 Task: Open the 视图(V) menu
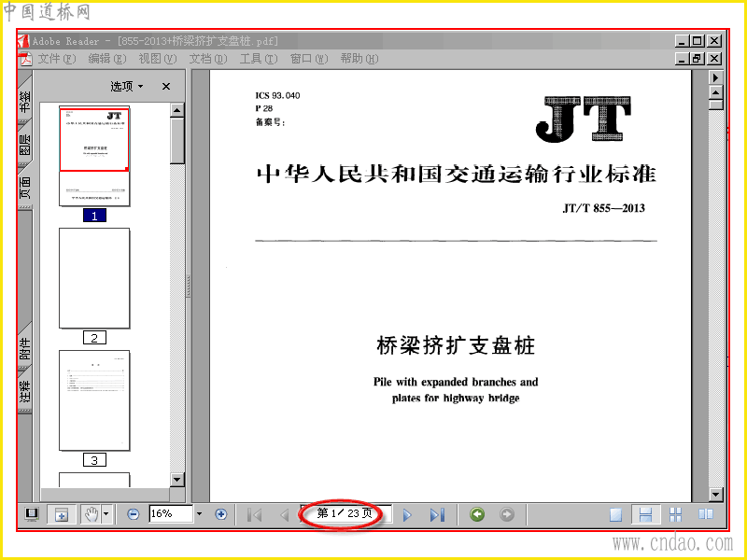click(158, 59)
